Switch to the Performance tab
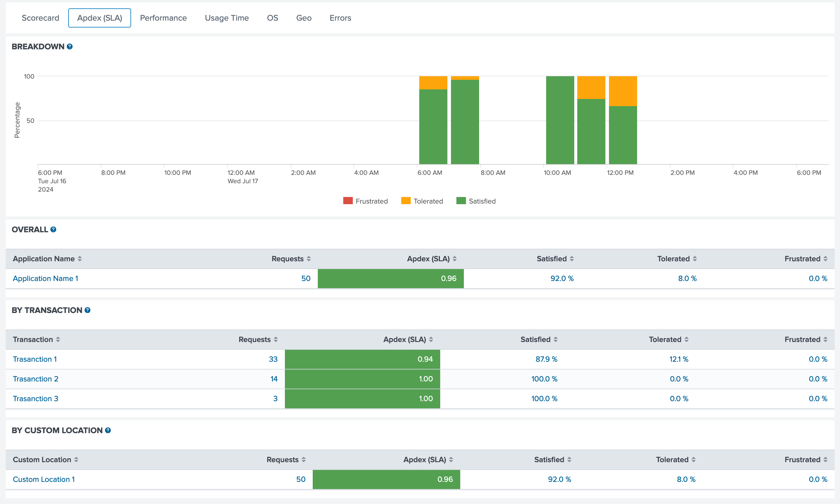Image resolution: width=840 pixels, height=504 pixels. tap(163, 18)
